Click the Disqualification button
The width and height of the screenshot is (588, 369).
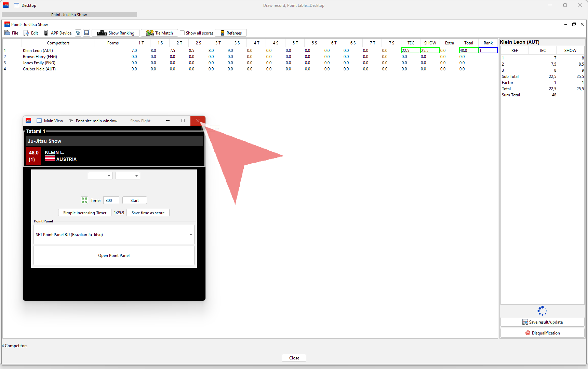tap(542, 333)
